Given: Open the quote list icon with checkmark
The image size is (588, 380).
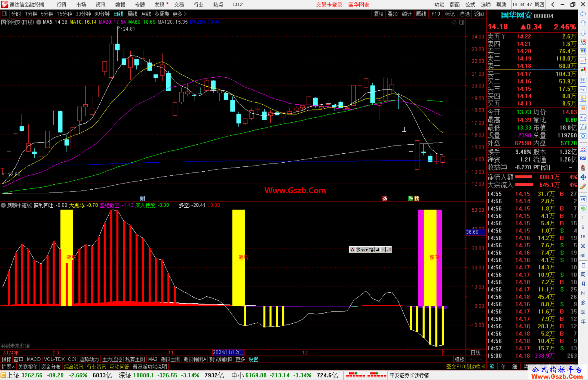Looking at the screenshot, I should 583,42.
